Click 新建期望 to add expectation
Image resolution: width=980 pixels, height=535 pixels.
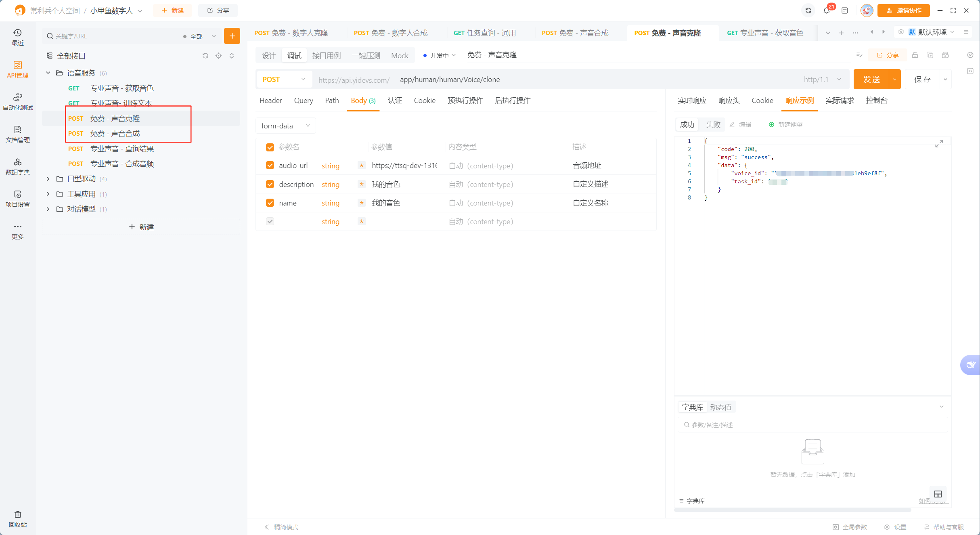pyautogui.click(x=785, y=124)
